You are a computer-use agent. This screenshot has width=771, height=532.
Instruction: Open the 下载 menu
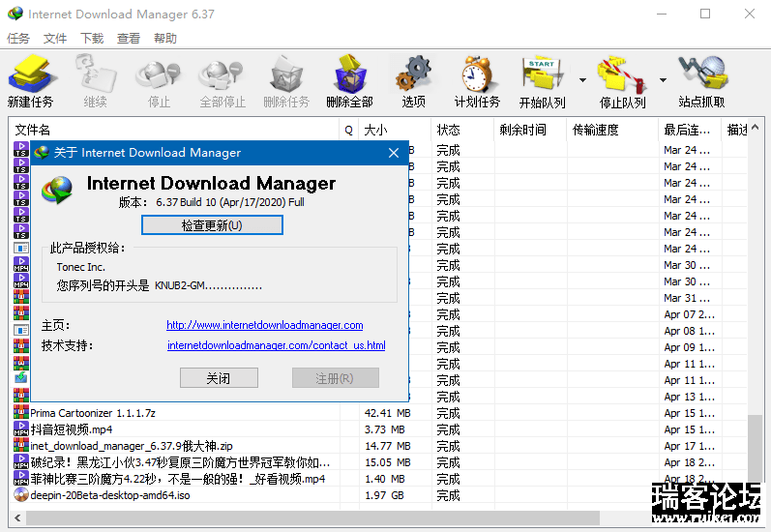coord(92,39)
